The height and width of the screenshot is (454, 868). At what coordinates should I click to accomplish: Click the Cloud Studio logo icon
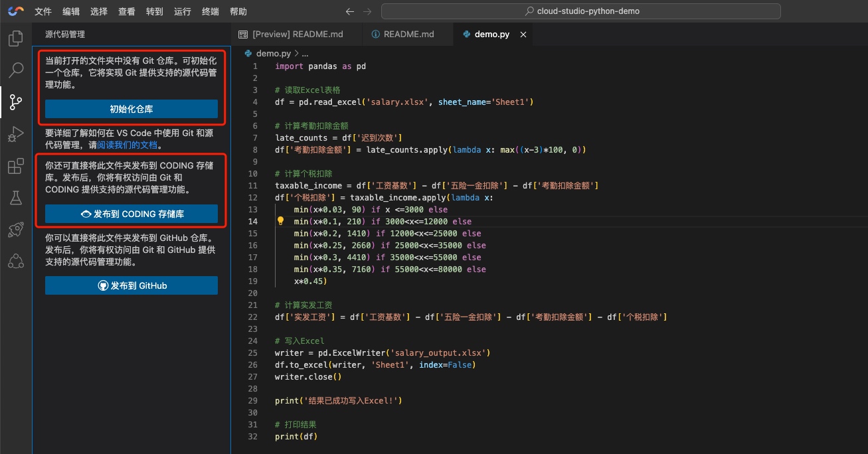[x=15, y=11]
